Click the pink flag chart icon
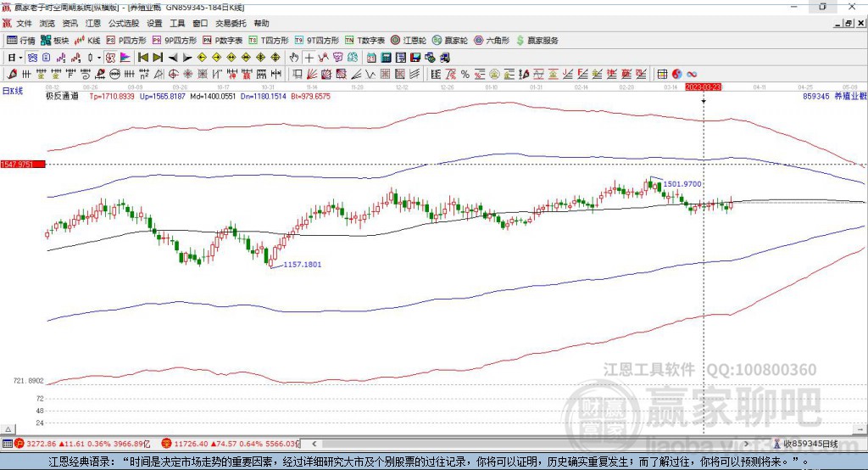Viewport: 868px width, 470px height. click(125, 58)
